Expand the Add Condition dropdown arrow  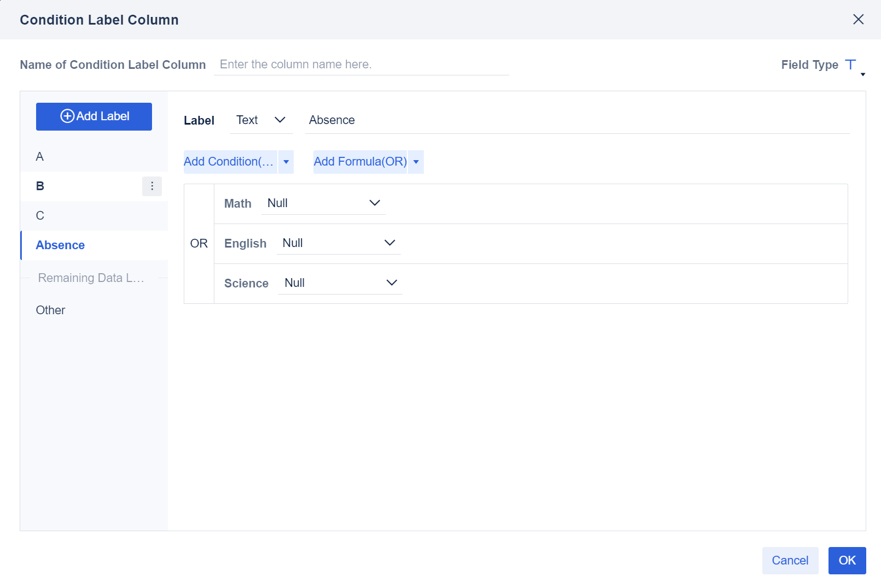[x=286, y=162]
